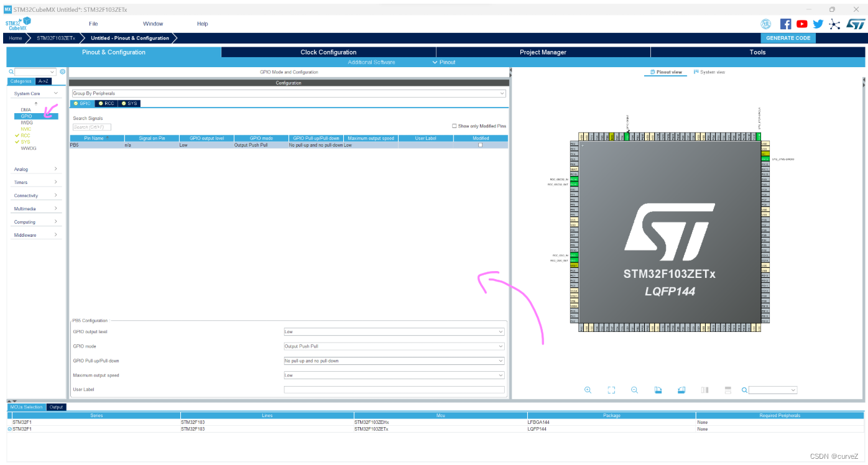Expand the Timers category
The width and height of the screenshot is (868, 465).
pos(55,182)
